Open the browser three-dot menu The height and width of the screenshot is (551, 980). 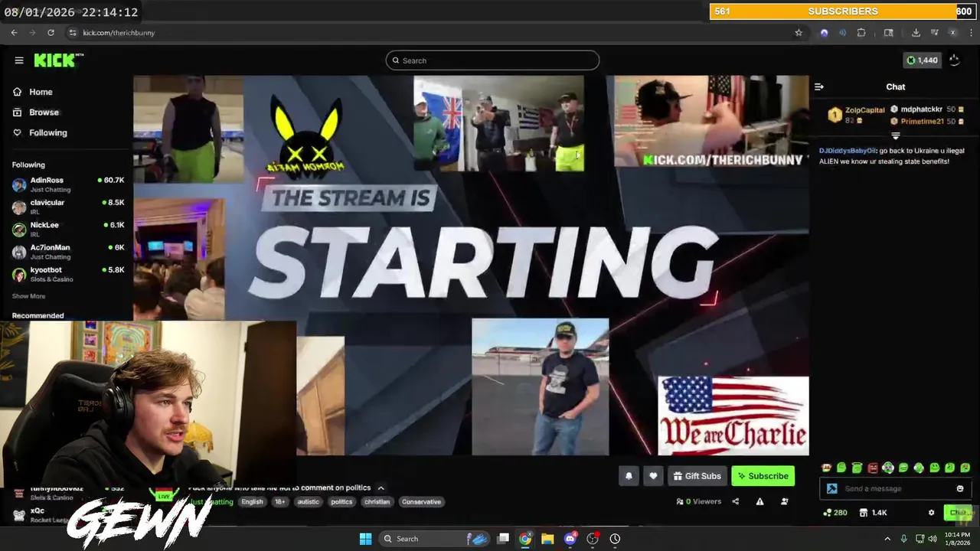(x=971, y=33)
